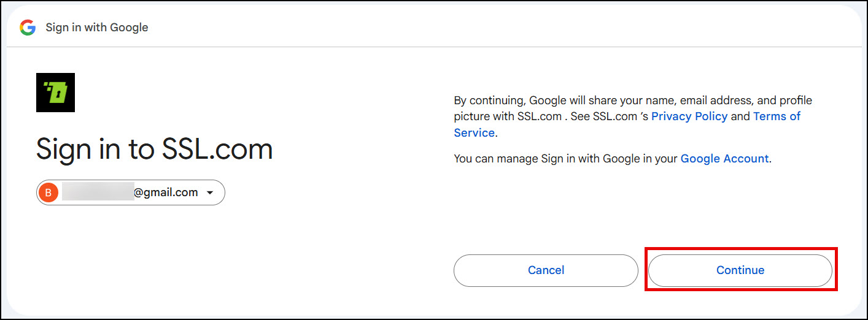
Task: Cancel the SSL.com sign-in
Action: (x=546, y=270)
